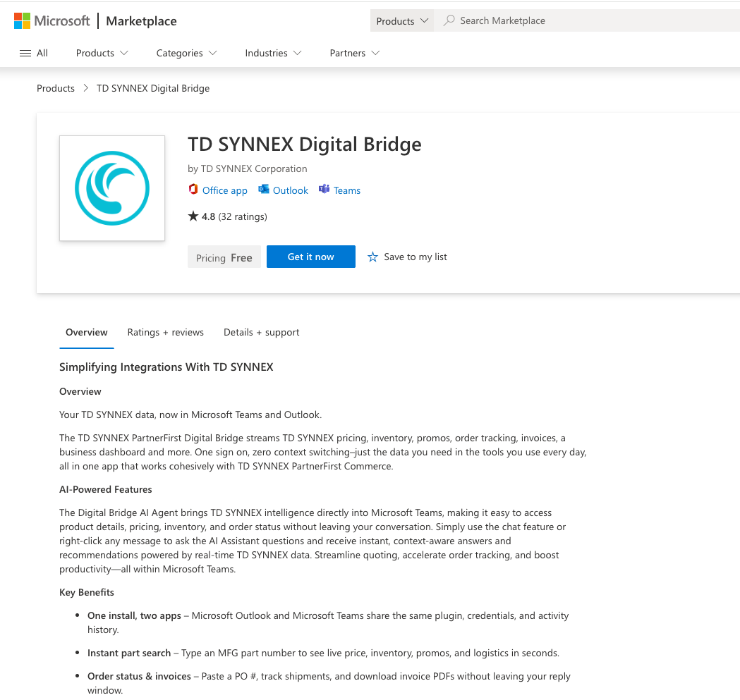Select the Overview tab
The image size is (740, 700).
tap(87, 332)
